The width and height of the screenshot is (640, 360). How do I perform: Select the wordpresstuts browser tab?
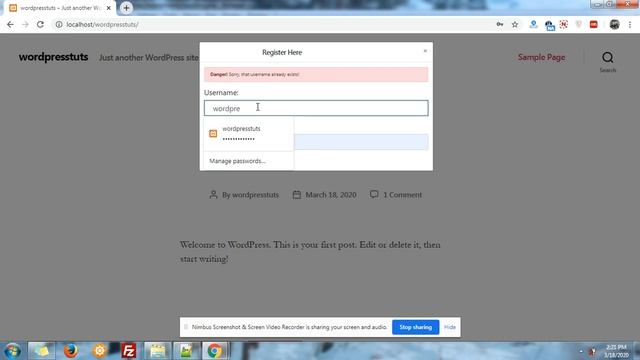(x=60, y=8)
